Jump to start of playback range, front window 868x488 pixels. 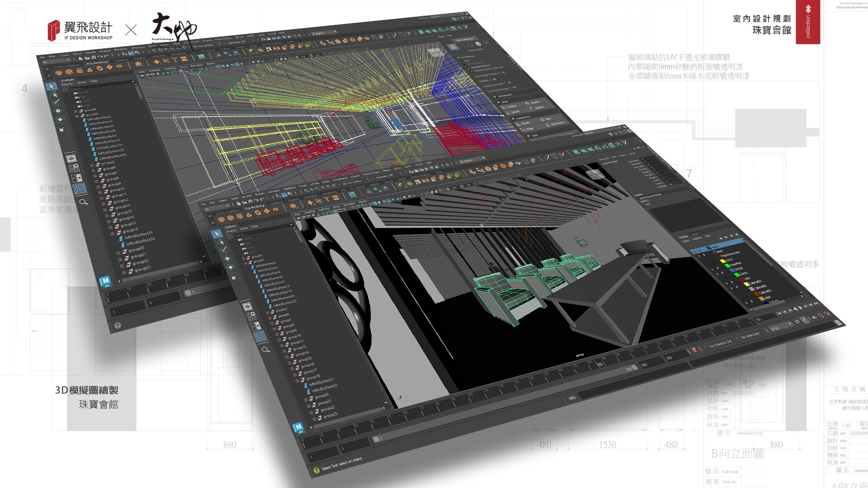click(779, 313)
